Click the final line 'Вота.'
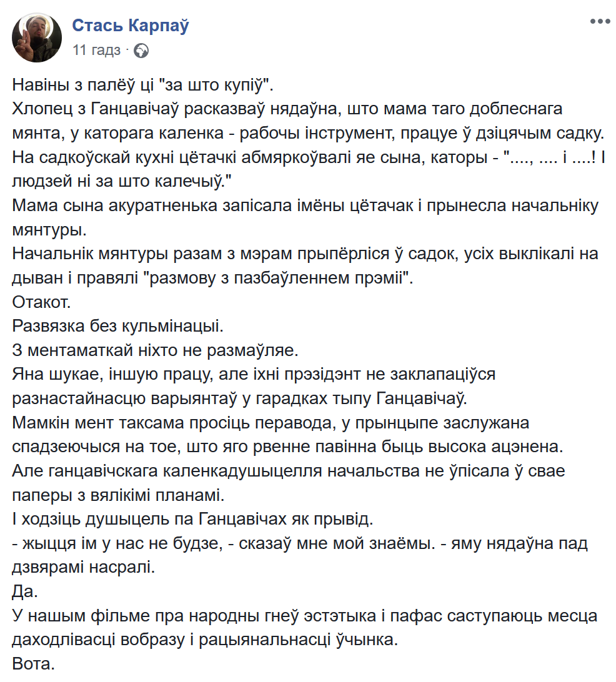616x682 pixels. pyautogui.click(x=34, y=665)
